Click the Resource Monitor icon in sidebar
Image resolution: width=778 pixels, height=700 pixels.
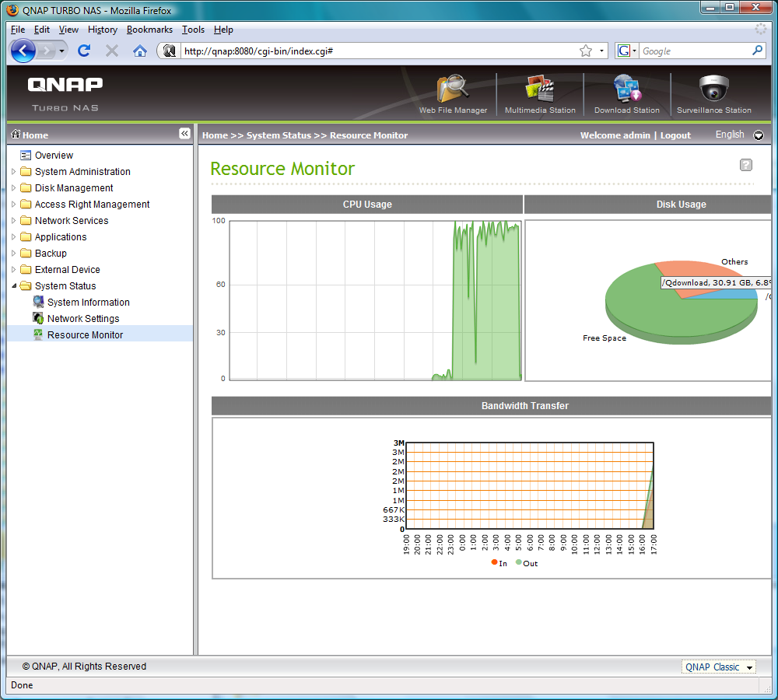[38, 334]
